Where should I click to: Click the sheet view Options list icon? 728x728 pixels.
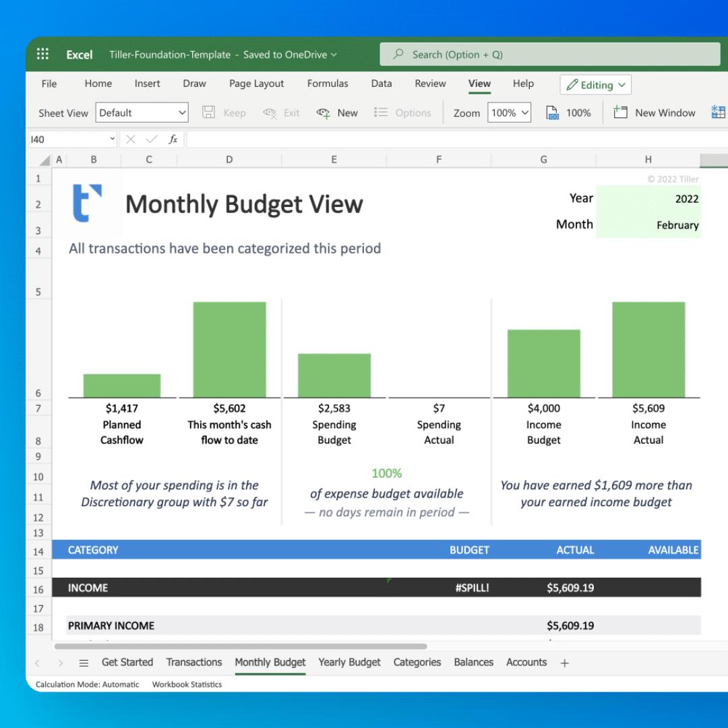(x=381, y=113)
